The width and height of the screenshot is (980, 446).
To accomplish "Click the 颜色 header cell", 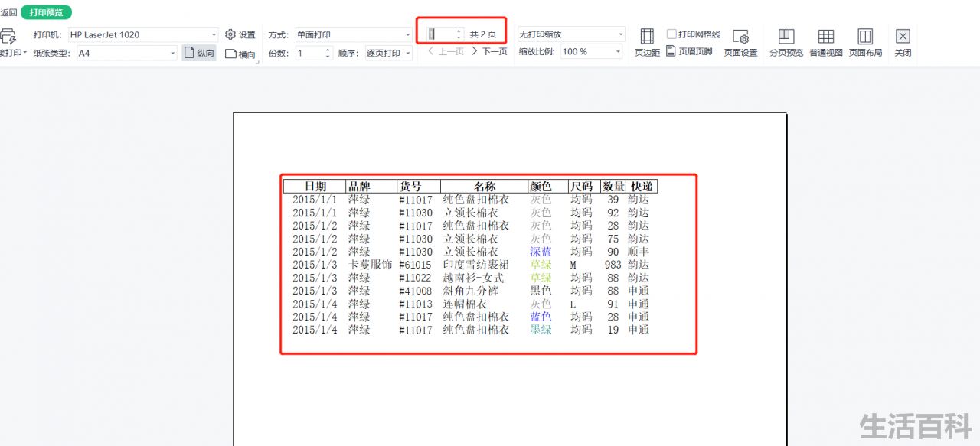I will [x=548, y=186].
